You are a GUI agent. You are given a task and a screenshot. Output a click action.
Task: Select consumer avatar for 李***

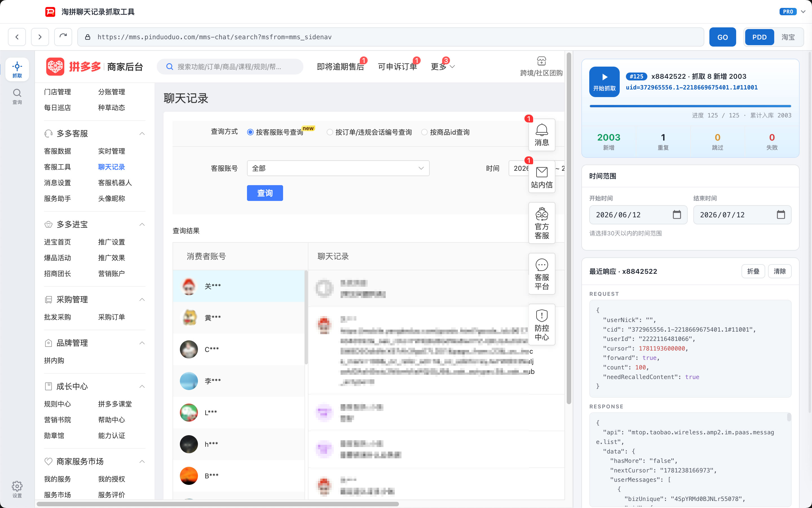pyautogui.click(x=189, y=381)
